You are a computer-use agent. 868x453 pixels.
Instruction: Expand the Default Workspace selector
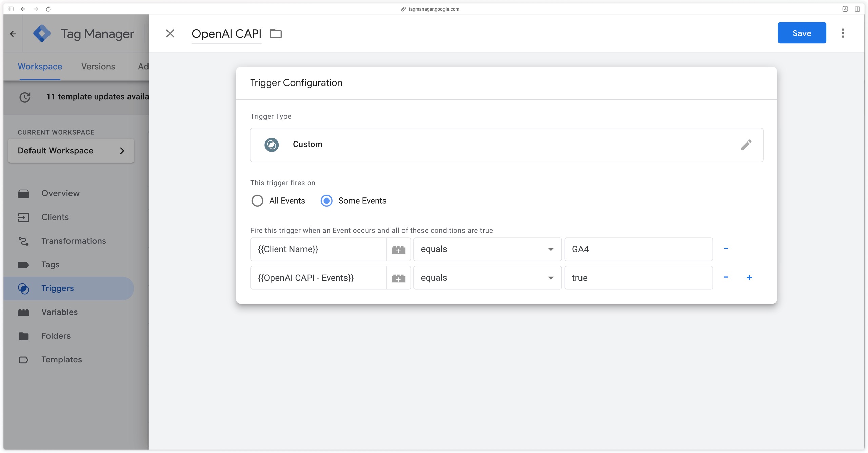click(x=71, y=151)
